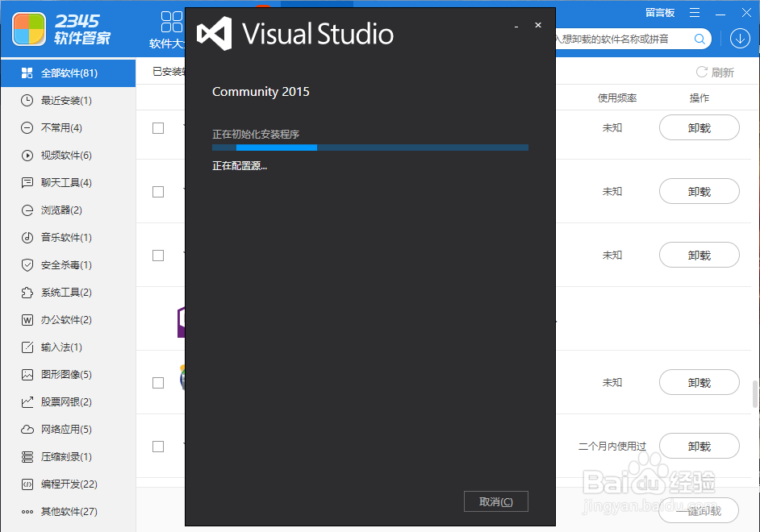Open 图形图像(5) picture icon category
This screenshot has height=532, width=760.
pyautogui.click(x=27, y=375)
